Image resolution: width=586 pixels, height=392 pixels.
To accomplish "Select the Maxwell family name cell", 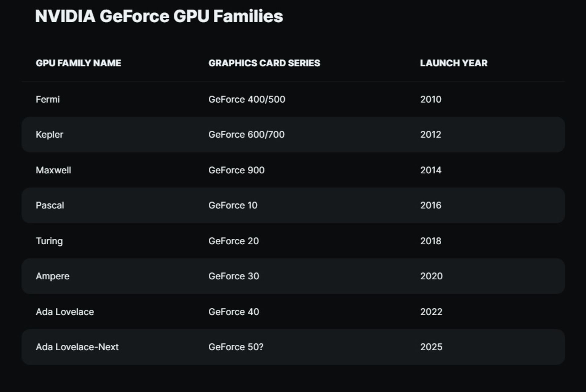I will 53,170.
